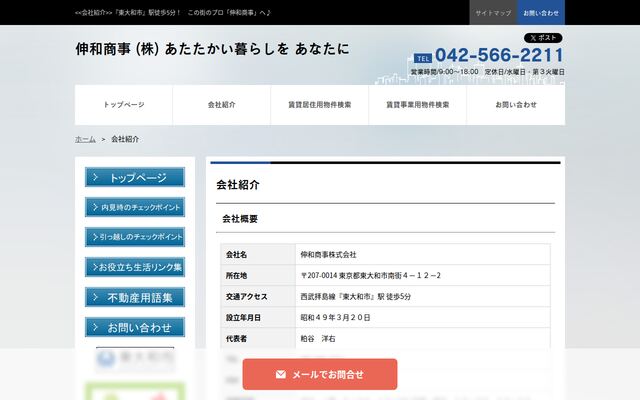
Task: Click the 営業時間/9:00~18:00 hours text
Action: pos(444,72)
